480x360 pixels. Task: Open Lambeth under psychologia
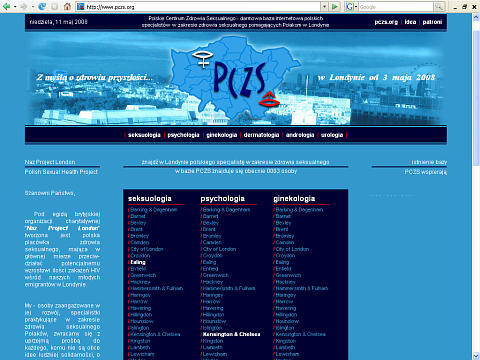pyautogui.click(x=213, y=347)
